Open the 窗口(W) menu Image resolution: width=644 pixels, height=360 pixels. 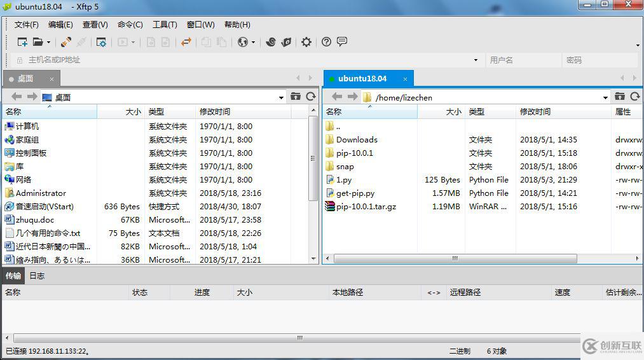[200, 25]
